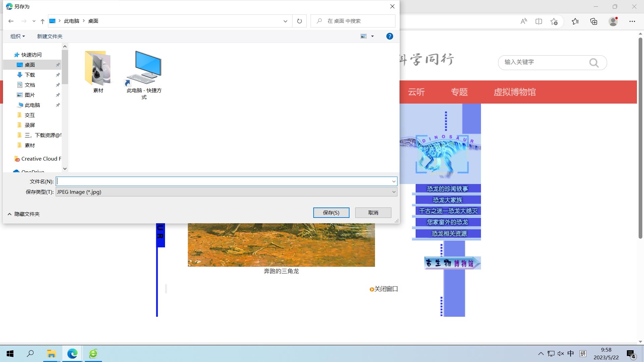Open the 虚拟博物馆 menu tab
The width and height of the screenshot is (644, 362).
pos(515,92)
